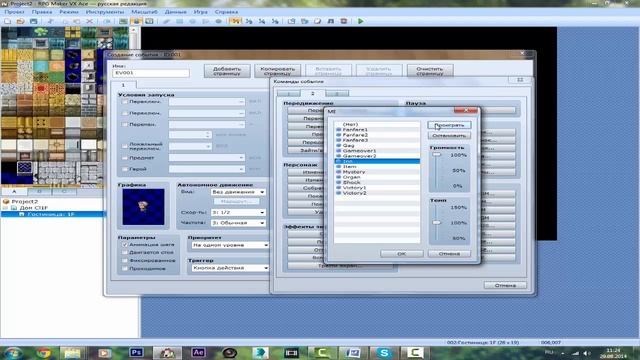Viewport: 640px width, 360px height.
Task: Open the Инструменты menu
Action: click(105, 12)
